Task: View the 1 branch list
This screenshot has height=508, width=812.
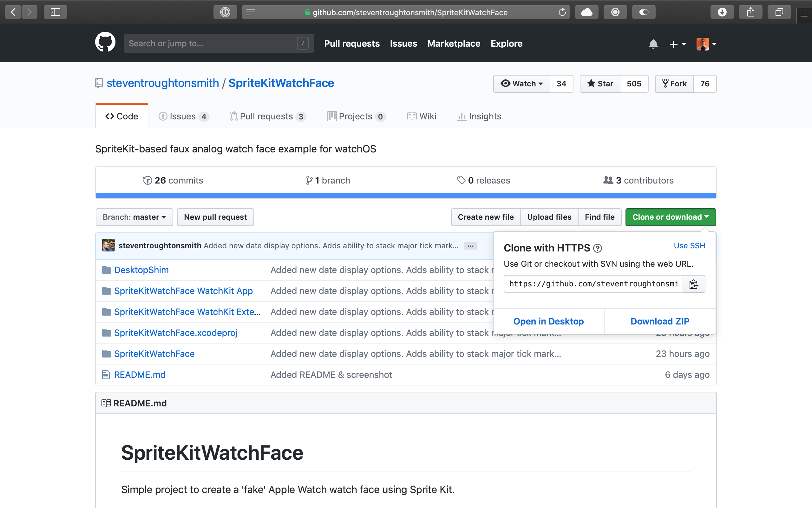Action: coord(328,180)
